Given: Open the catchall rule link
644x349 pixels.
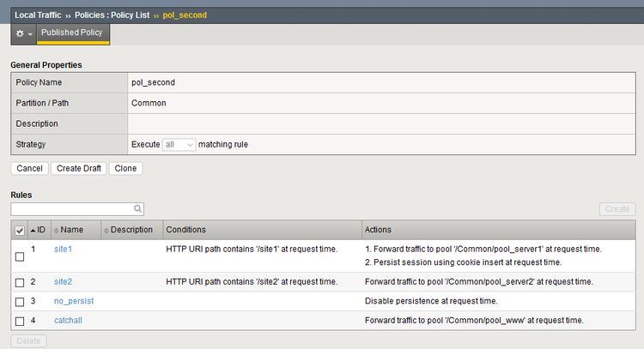Looking at the screenshot, I should coord(68,320).
